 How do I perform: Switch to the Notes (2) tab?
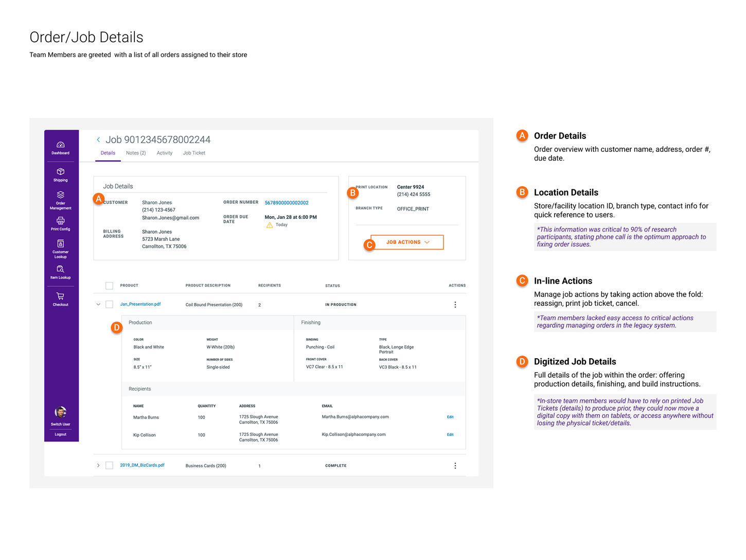[136, 153]
